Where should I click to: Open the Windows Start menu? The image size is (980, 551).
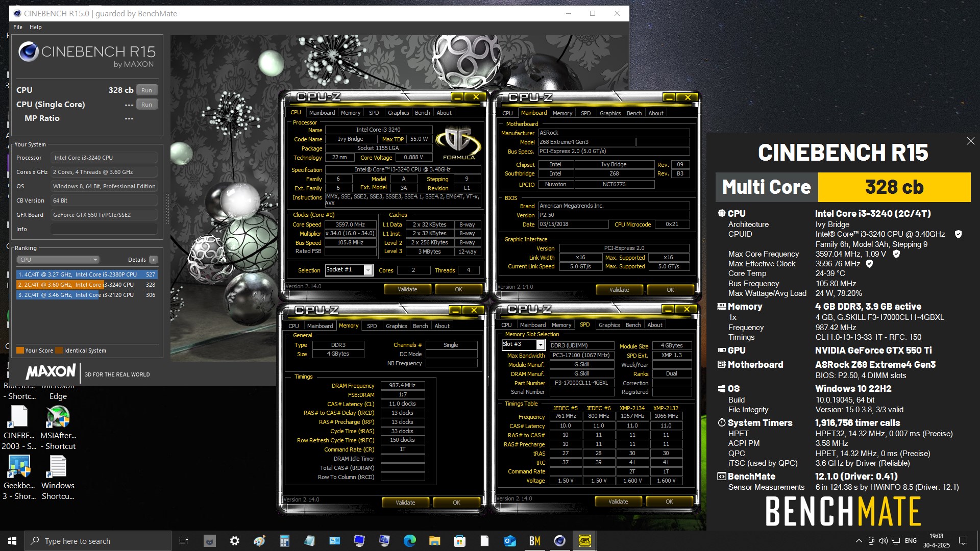coord(12,541)
